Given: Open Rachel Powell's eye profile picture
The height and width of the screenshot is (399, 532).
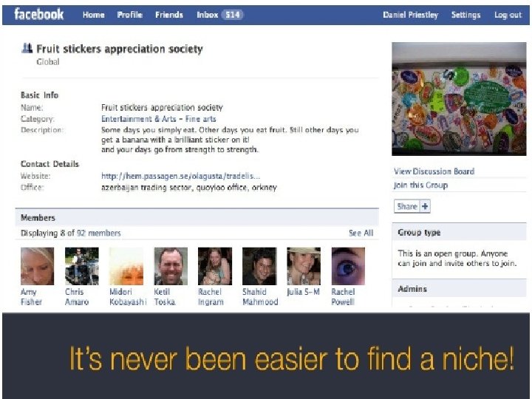Looking at the screenshot, I should click(x=348, y=266).
